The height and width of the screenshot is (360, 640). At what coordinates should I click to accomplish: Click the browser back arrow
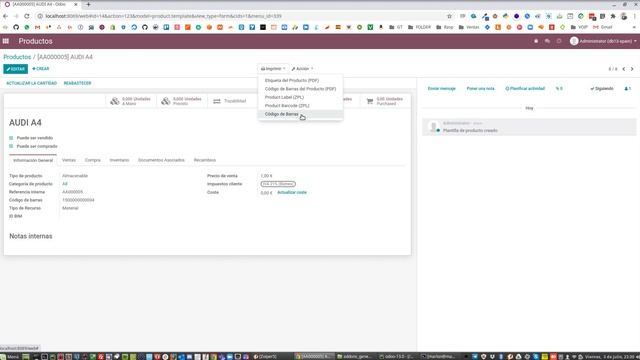(x=5, y=16)
